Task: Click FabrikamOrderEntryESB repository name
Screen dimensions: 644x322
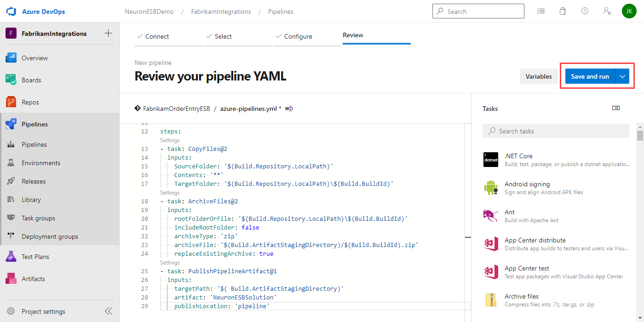Action: tap(177, 109)
